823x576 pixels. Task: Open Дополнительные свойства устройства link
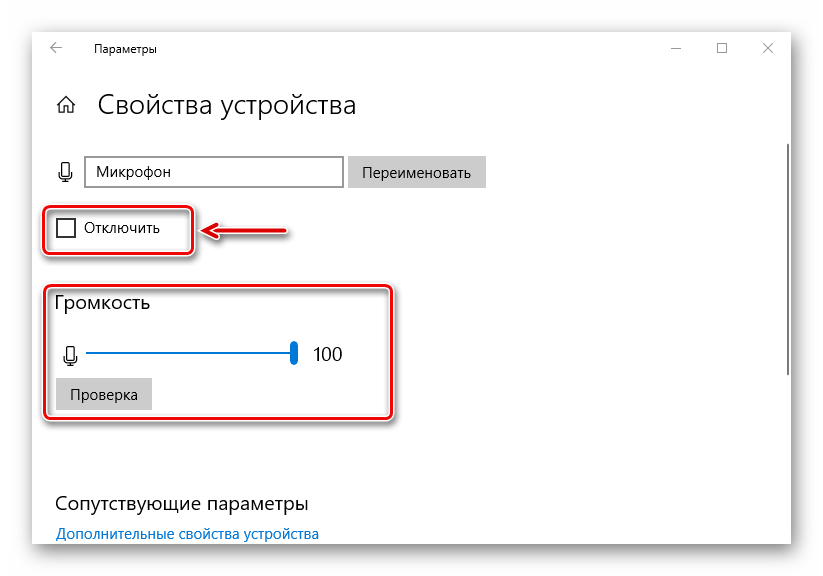tap(187, 534)
